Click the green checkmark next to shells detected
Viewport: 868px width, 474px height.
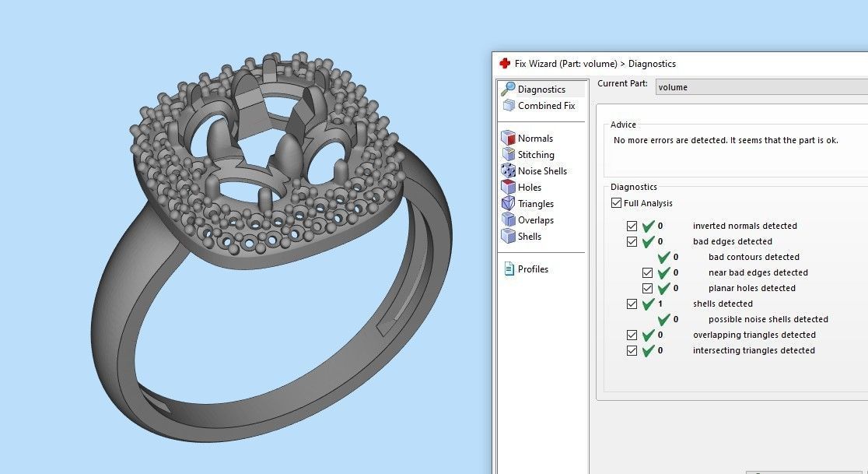[x=648, y=304]
